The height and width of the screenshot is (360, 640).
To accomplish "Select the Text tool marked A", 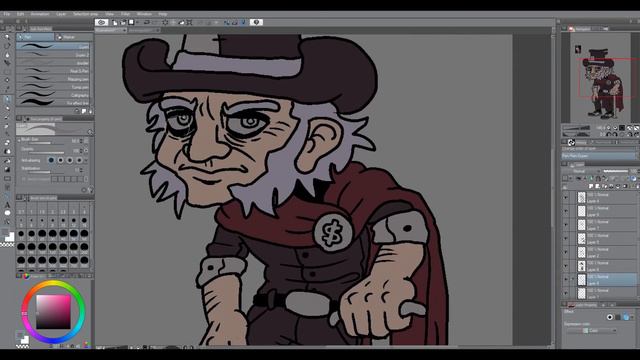I will [7, 205].
